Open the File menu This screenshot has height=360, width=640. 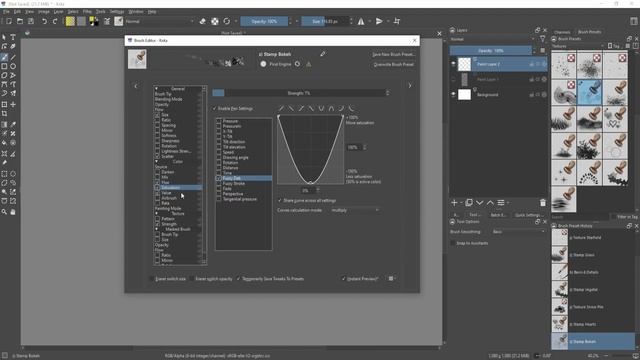[x=6, y=12]
